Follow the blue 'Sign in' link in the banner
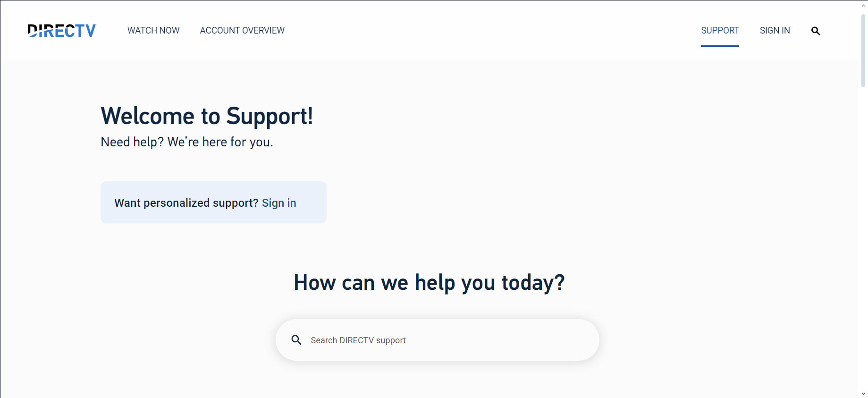Screen dimensions: 868x398 [x=279, y=203]
